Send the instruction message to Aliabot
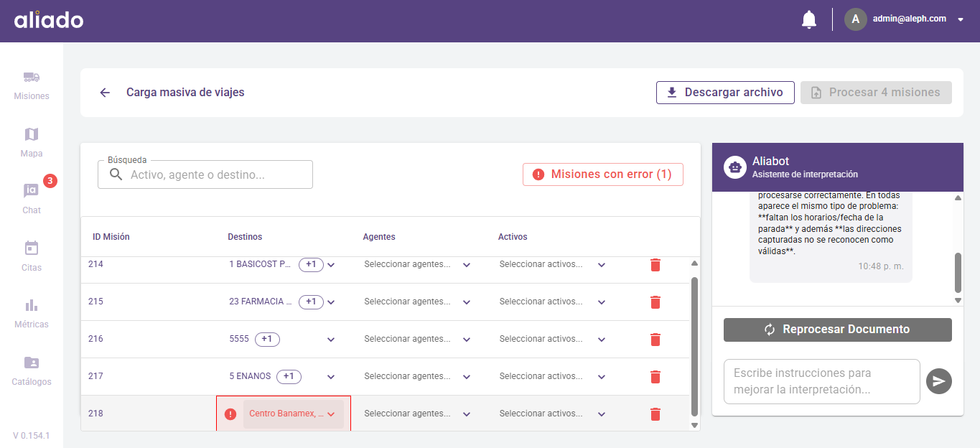Viewport: 980px width, 448px height. [938, 381]
